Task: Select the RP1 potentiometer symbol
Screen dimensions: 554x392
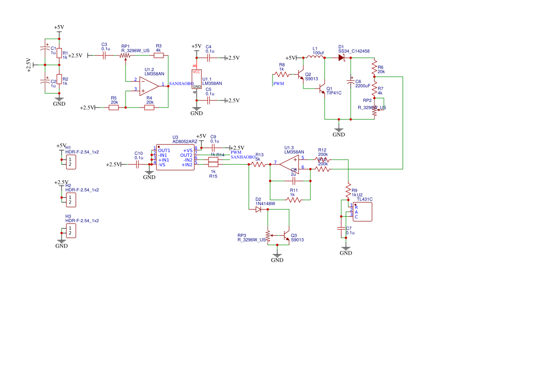Action: [126, 56]
